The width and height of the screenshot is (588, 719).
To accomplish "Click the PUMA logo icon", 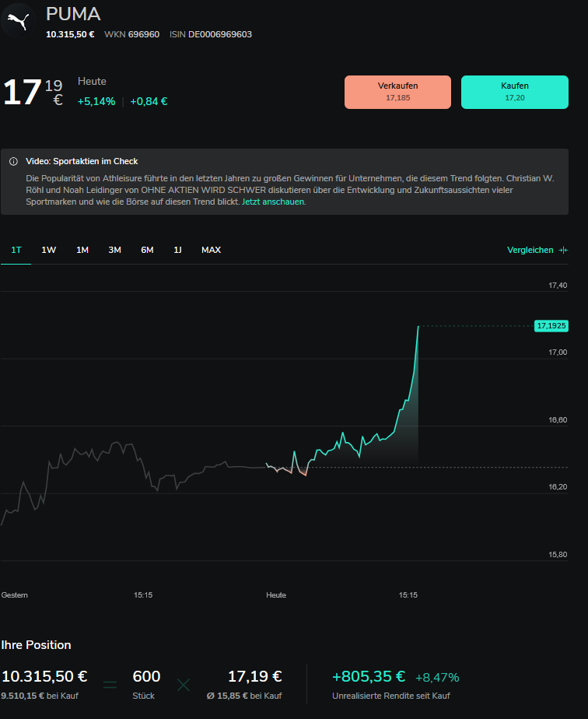I will point(20,21).
